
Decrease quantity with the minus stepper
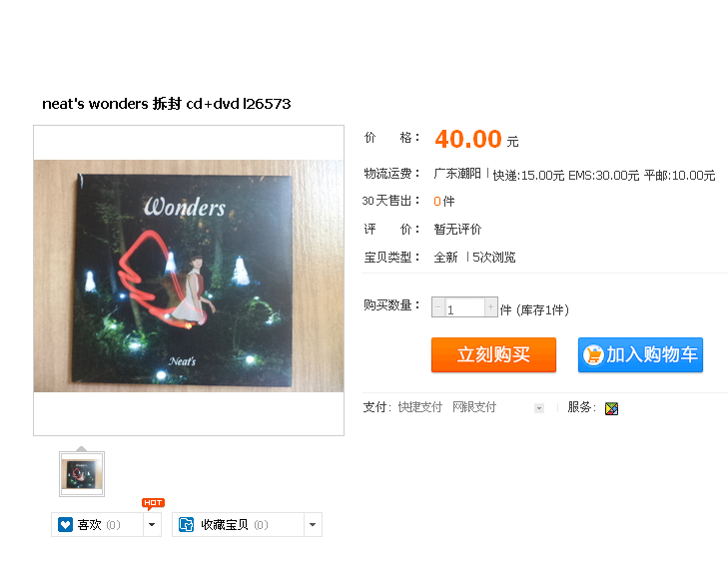437,307
